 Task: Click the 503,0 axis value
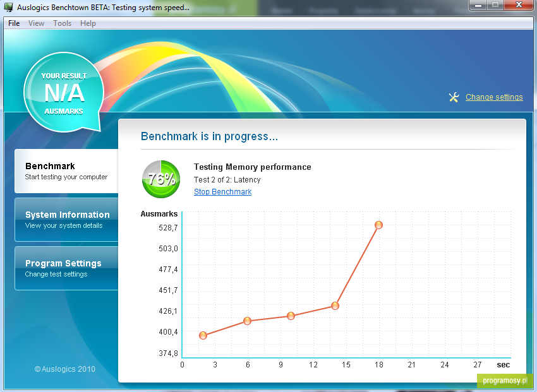168,248
